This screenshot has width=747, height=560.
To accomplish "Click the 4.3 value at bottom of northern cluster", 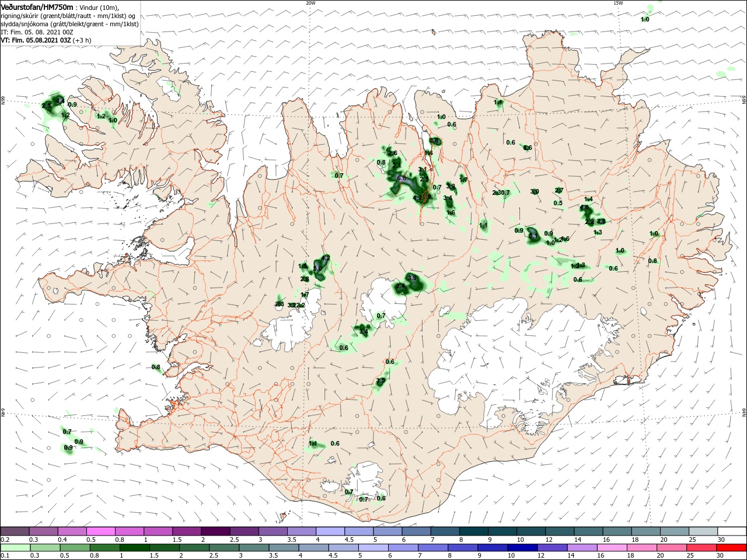I will [x=417, y=198].
